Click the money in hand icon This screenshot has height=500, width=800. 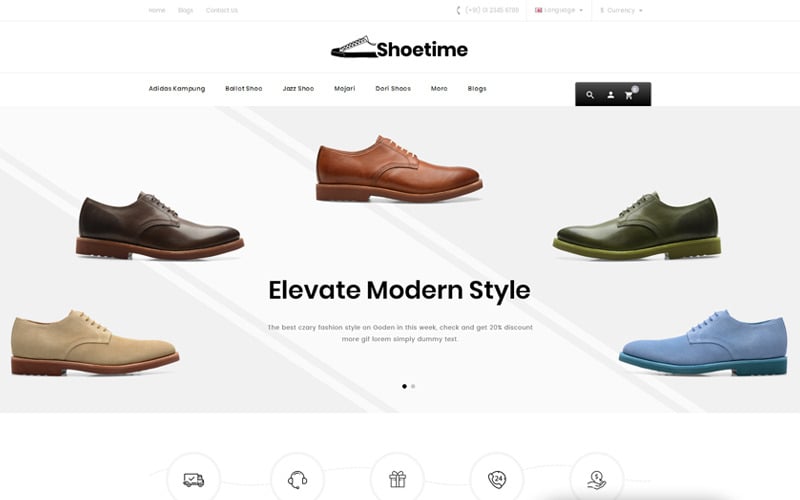[596, 480]
